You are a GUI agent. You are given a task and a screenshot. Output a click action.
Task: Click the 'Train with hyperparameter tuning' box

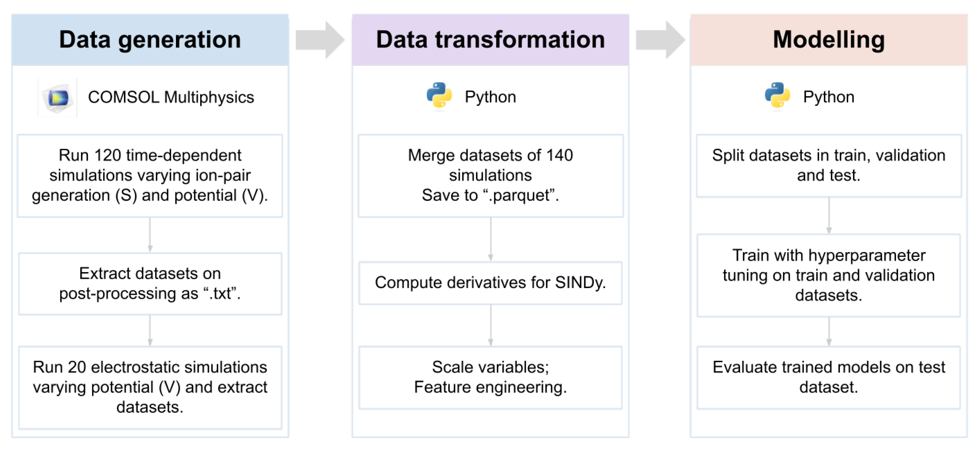[x=828, y=275]
